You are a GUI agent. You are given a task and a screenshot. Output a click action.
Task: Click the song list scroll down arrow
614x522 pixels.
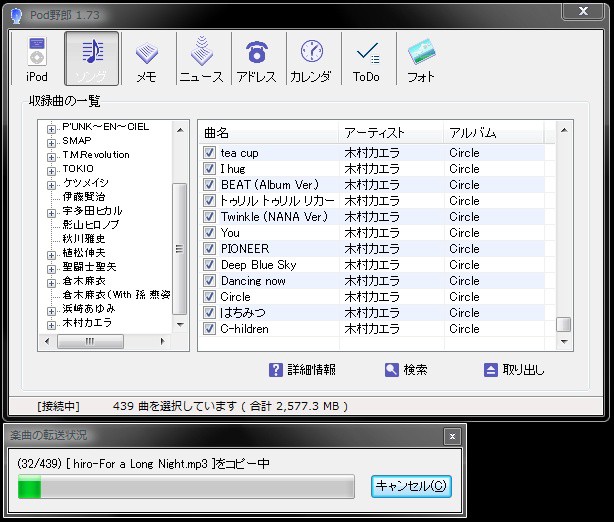click(564, 342)
